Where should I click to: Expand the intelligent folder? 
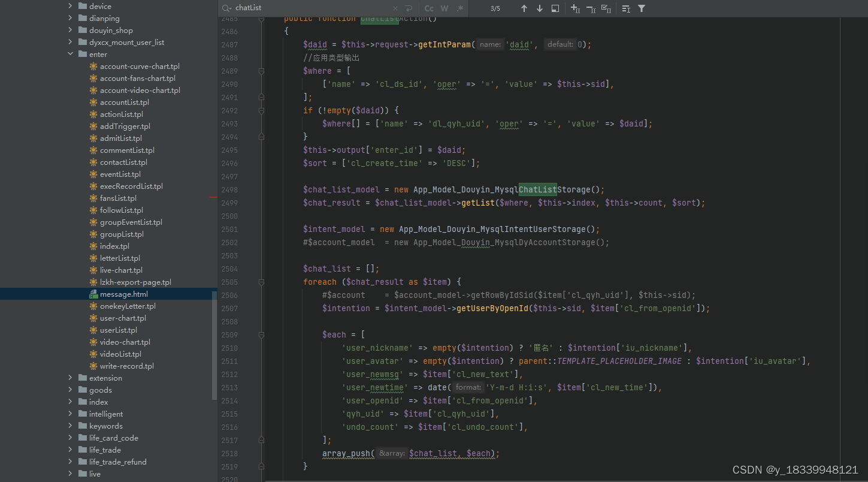(70, 414)
